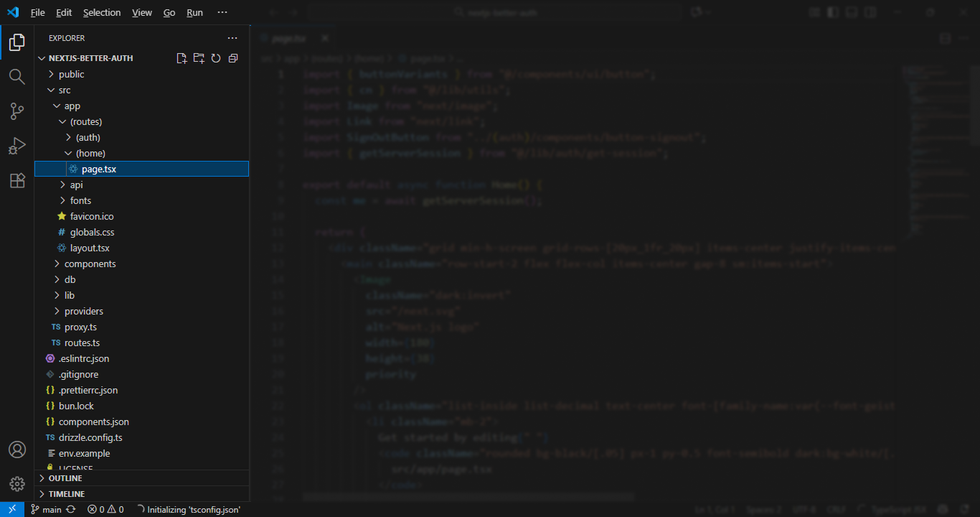Open the Selection menu
This screenshot has height=517, width=980.
(x=102, y=12)
